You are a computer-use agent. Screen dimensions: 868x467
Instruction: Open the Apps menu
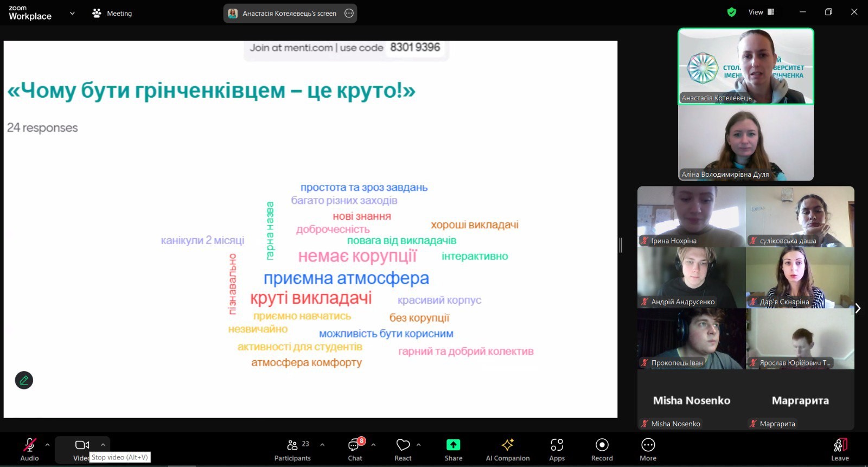click(557, 450)
